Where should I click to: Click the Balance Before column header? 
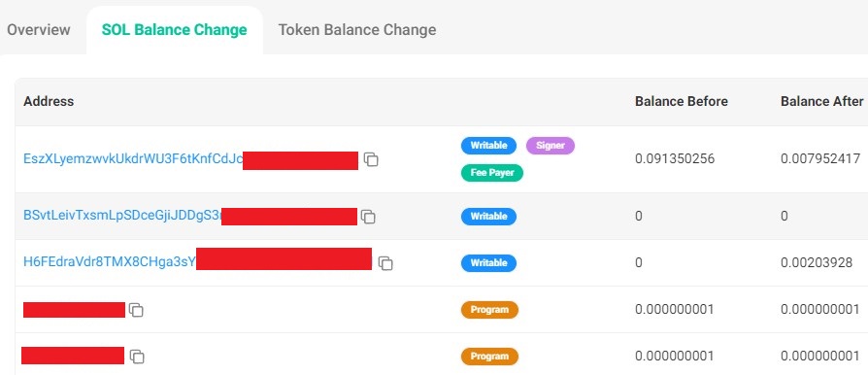point(682,101)
